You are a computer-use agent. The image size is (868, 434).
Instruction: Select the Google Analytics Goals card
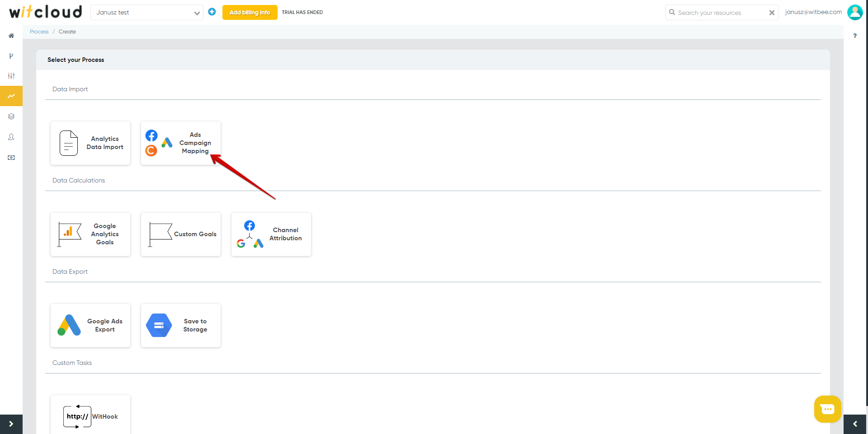(90, 234)
